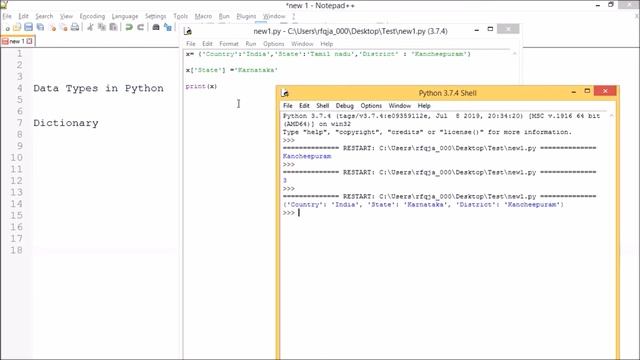Image resolution: width=640 pixels, height=360 pixels.
Task: Open Run menu in new1.py editor window
Action: click(251, 44)
